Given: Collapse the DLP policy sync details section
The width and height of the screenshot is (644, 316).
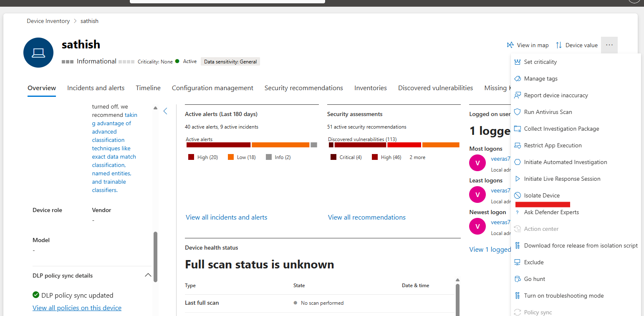Looking at the screenshot, I should 148,275.
